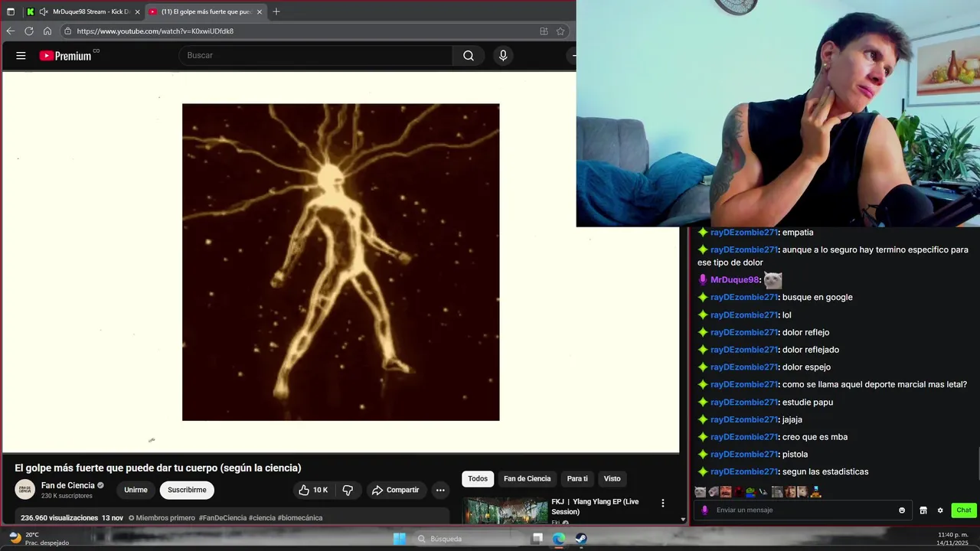Open Task View on the taskbar
Screen dimensions: 980x551
[x=537, y=539]
